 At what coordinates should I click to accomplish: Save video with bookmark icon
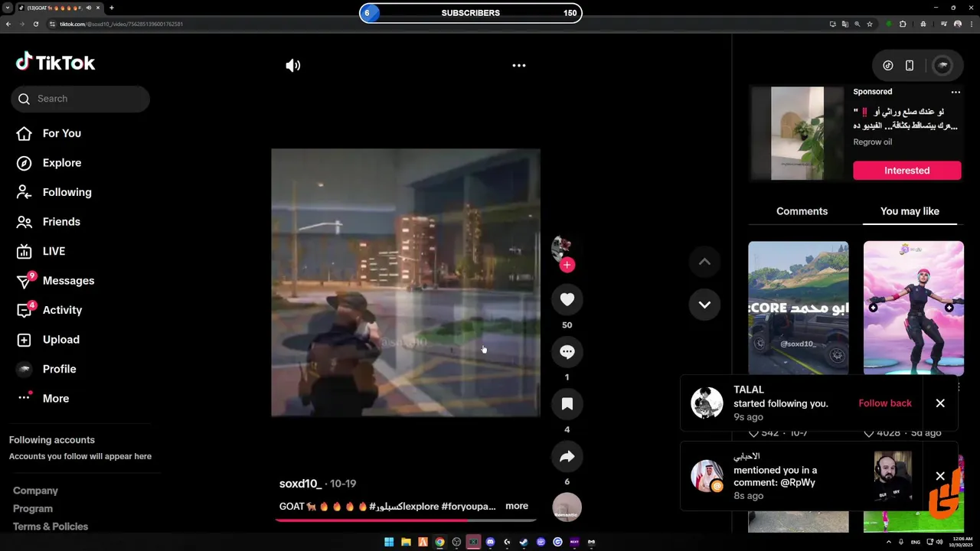pyautogui.click(x=567, y=404)
